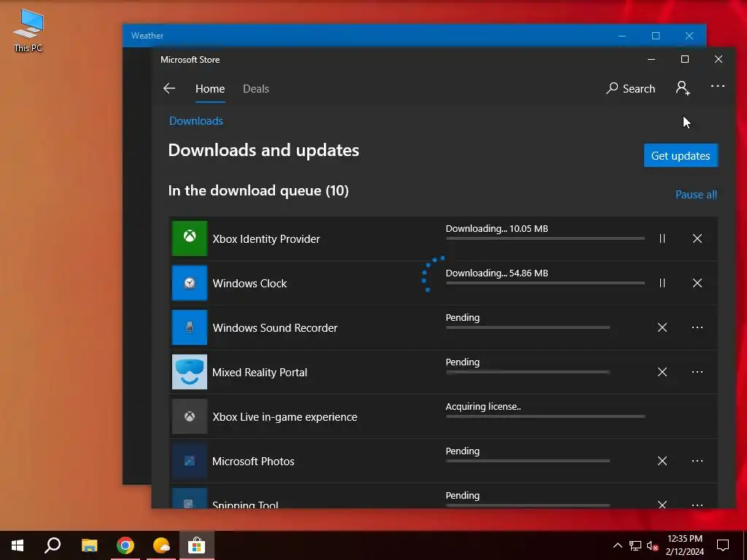Open the Store's three-dot more menu
Screen dimensions: 747x560
point(718,86)
